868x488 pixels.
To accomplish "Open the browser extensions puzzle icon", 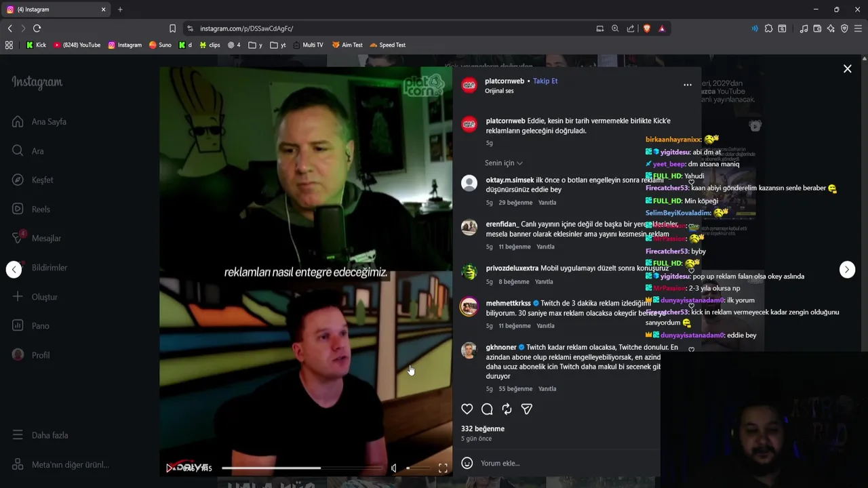I will (x=768, y=28).
